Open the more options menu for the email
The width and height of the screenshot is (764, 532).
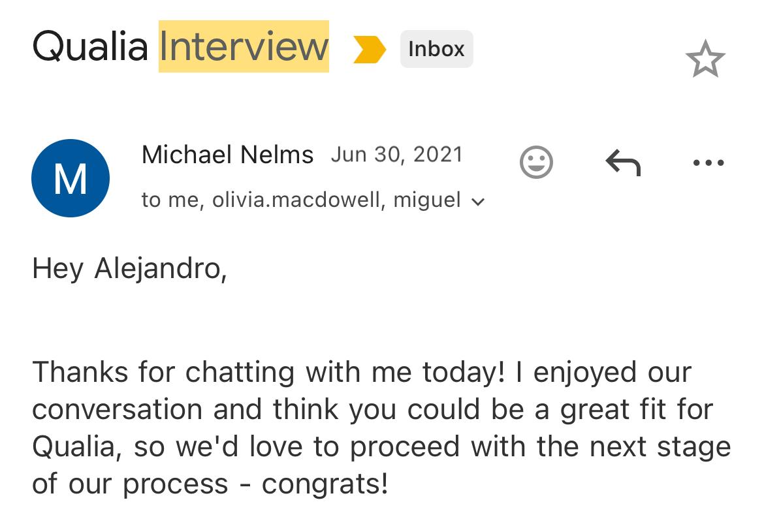[709, 163]
